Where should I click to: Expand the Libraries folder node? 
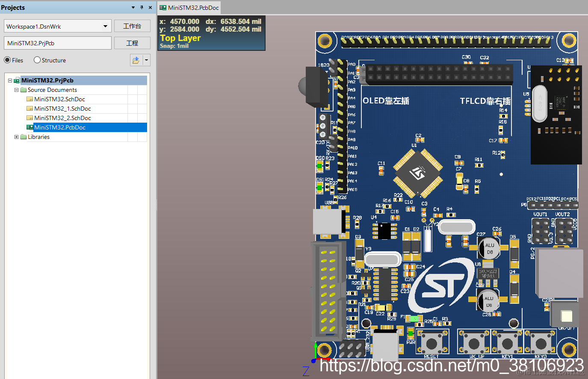[16, 137]
